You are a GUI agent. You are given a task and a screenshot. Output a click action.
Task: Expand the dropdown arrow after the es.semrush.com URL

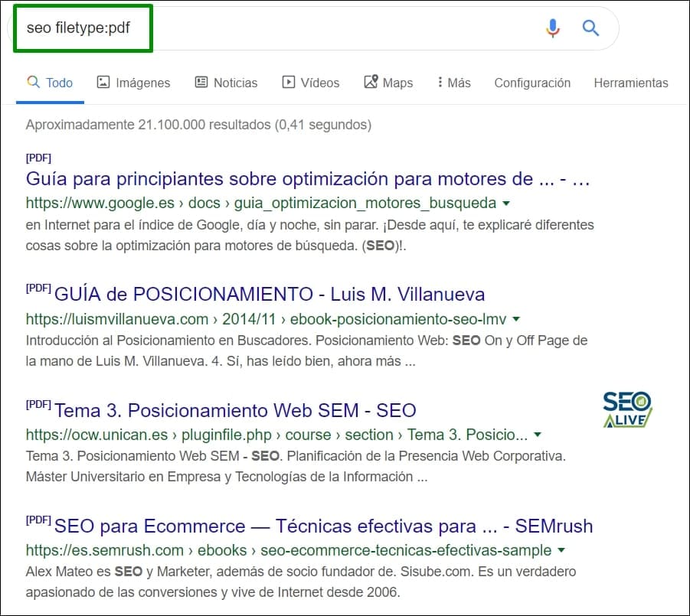(561, 550)
